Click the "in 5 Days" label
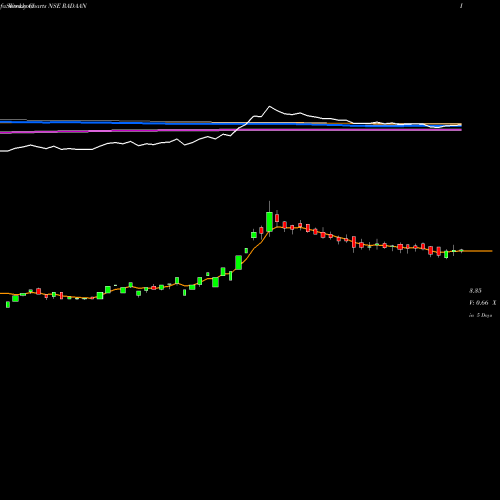Image resolution: width=500 pixels, height=500 pixels. click(480, 315)
